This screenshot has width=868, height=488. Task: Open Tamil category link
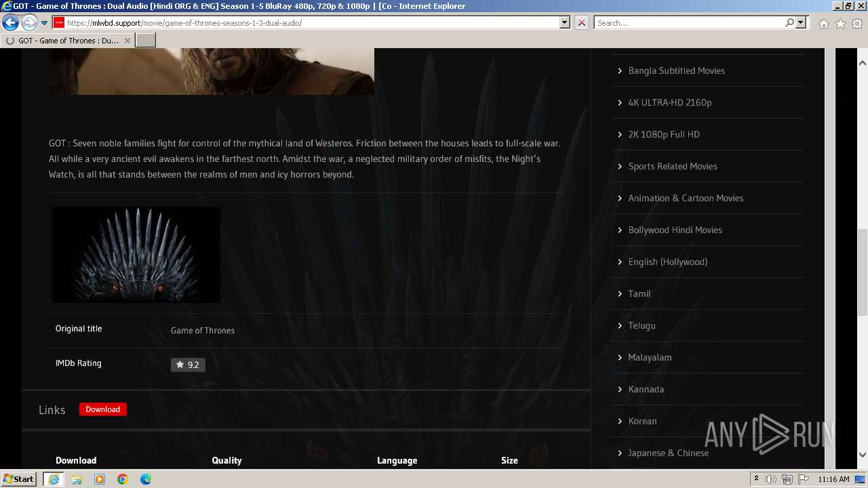point(639,293)
